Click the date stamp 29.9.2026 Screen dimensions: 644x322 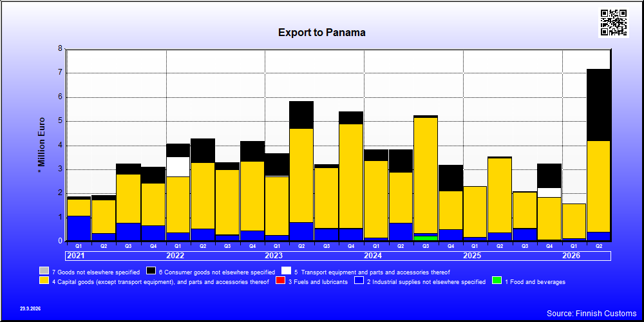30,308
